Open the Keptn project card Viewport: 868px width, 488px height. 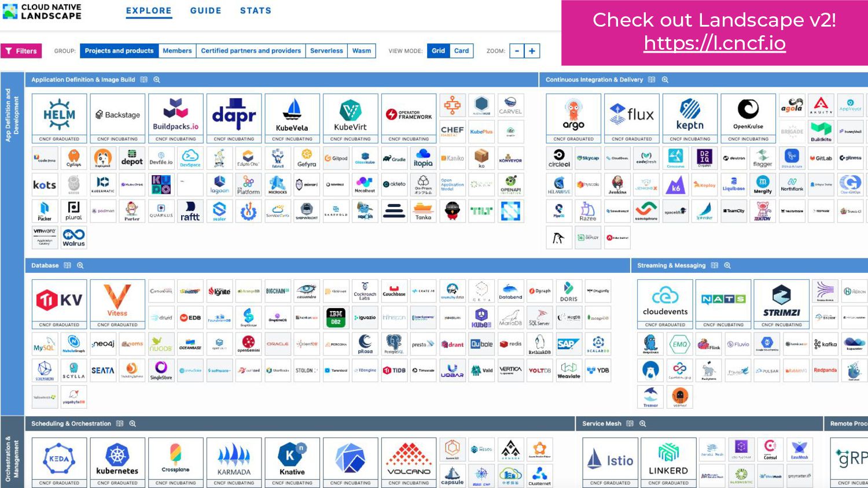tap(690, 118)
